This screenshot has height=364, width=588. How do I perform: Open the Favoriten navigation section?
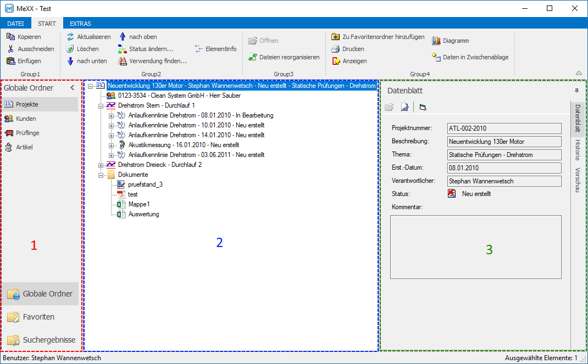[x=38, y=317]
